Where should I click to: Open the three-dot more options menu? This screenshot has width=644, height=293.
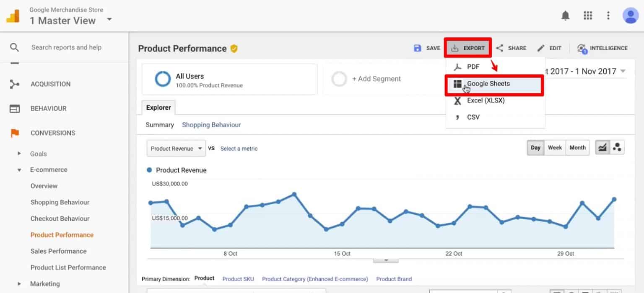coord(608,16)
